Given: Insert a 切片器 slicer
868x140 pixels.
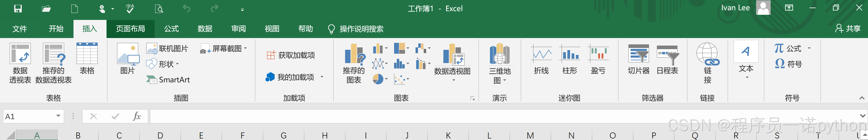Looking at the screenshot, I should point(638,59).
